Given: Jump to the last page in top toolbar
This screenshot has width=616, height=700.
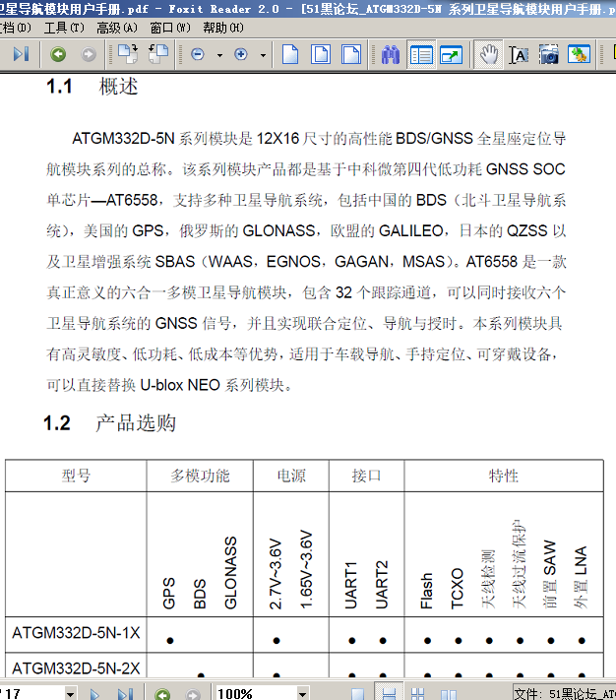Looking at the screenshot, I should click(x=21, y=54).
